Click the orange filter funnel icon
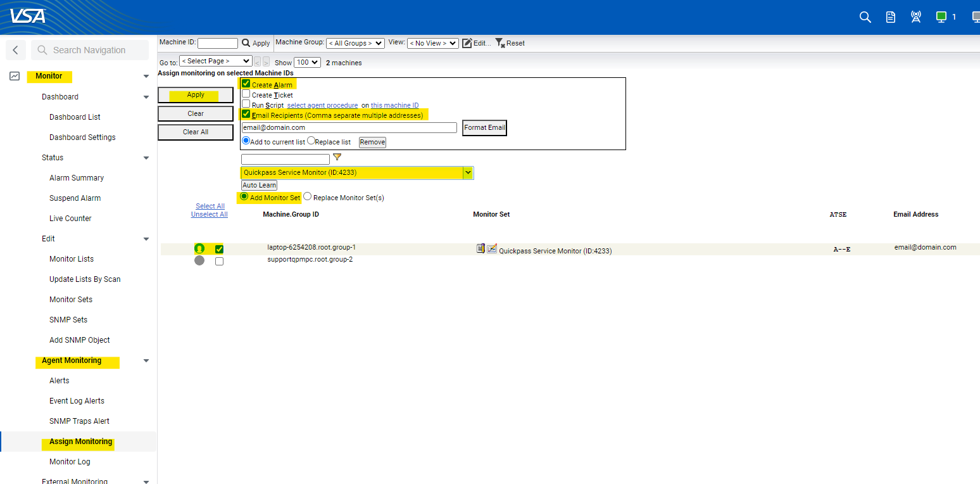 (337, 157)
